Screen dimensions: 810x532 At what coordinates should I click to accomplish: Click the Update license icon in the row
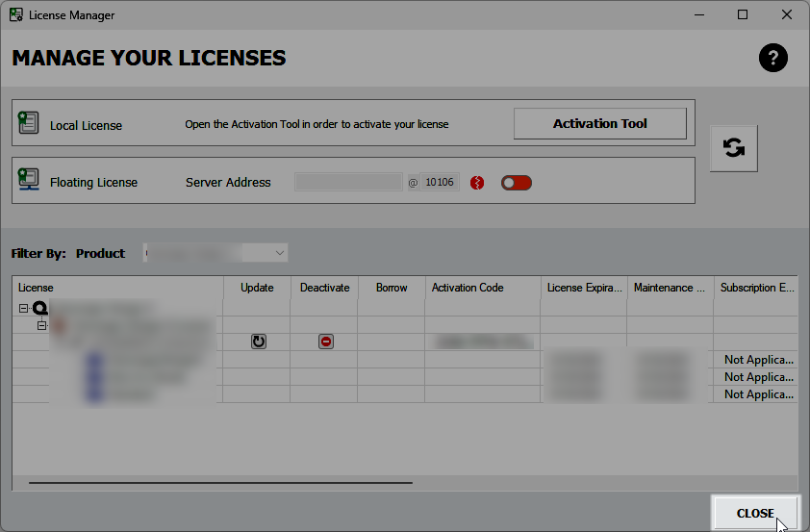(259, 342)
